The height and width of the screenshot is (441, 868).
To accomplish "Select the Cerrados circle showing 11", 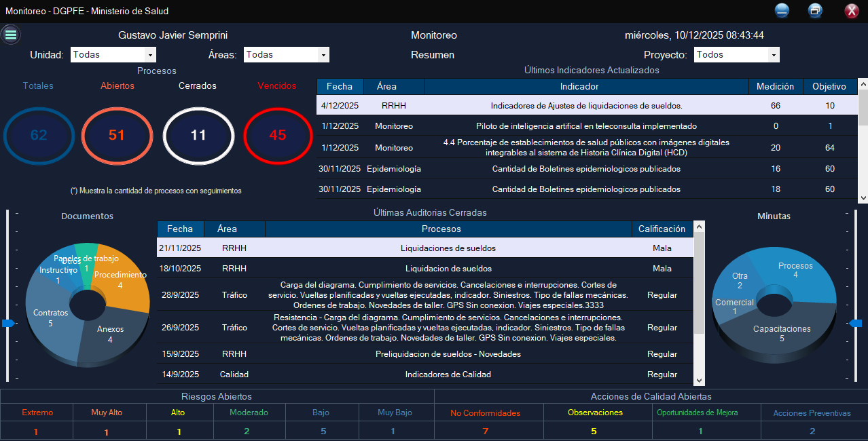I will (198, 135).
